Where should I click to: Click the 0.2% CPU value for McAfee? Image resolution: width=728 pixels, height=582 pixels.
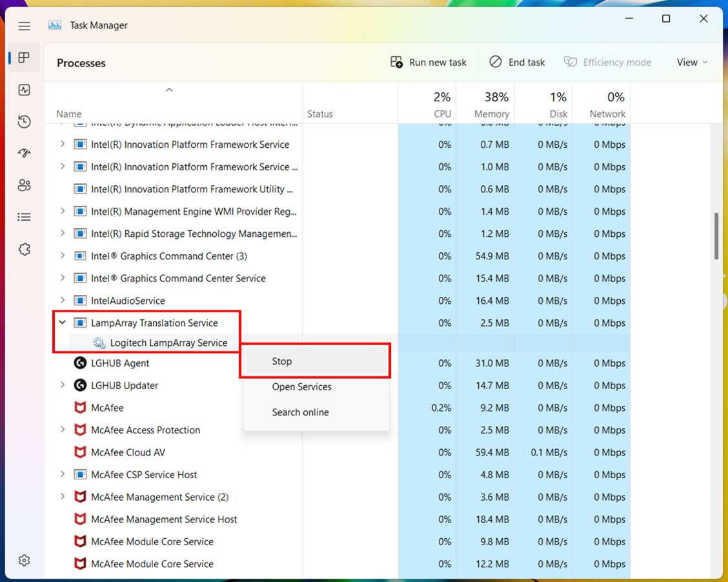441,408
